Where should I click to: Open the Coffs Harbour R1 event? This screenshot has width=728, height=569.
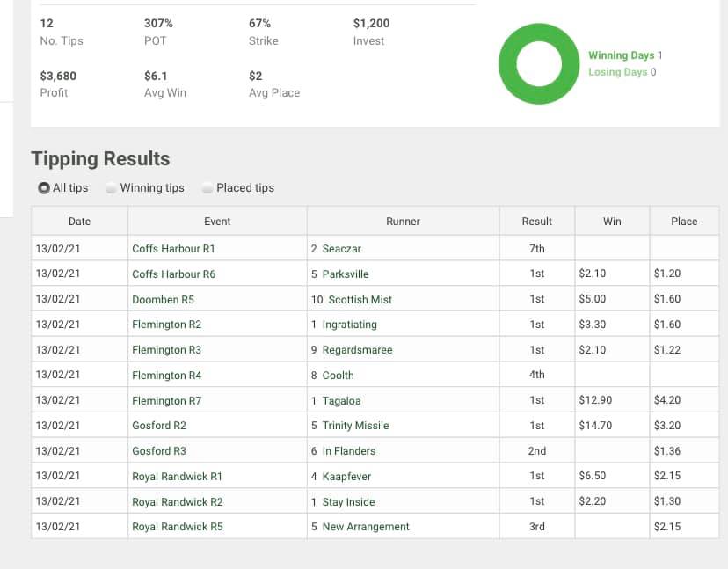pyautogui.click(x=173, y=249)
